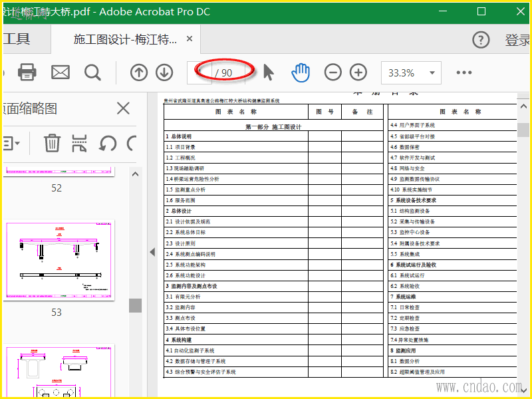Click the row '1 总体说明'

click(x=236, y=136)
